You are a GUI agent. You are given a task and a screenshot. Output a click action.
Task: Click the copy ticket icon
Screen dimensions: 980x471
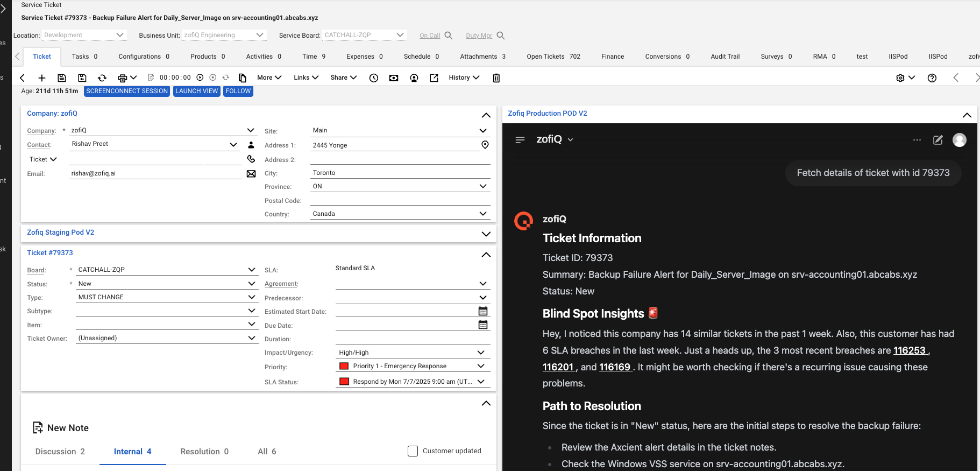click(x=243, y=78)
